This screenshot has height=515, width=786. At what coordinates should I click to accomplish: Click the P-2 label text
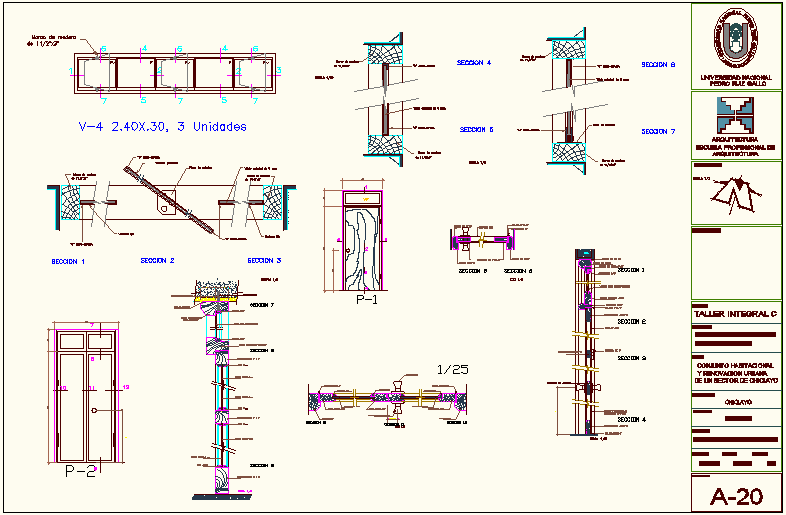coord(80,471)
